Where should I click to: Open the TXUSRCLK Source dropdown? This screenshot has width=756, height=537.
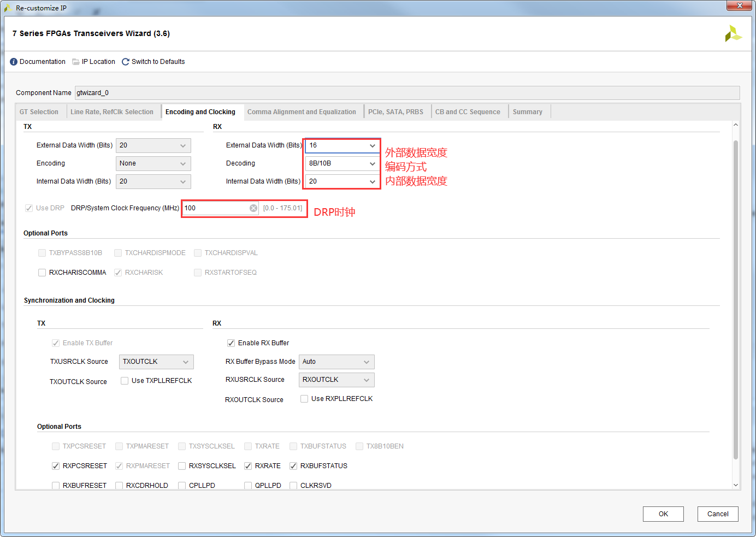tap(156, 362)
